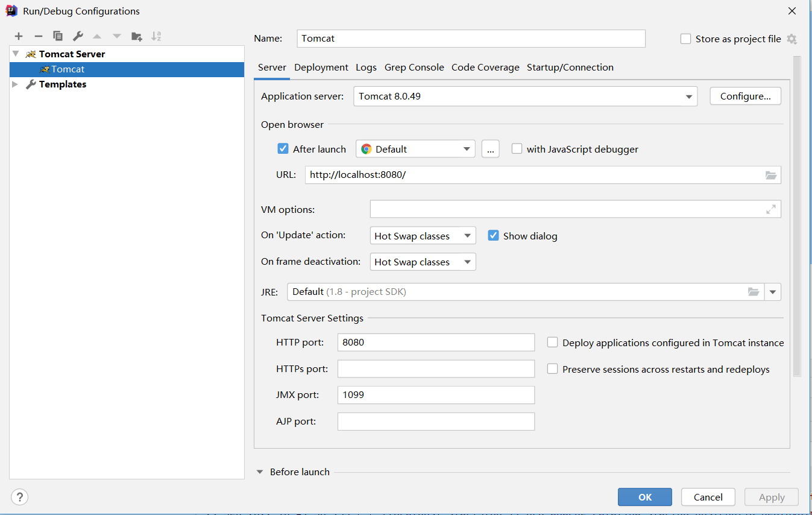This screenshot has width=812, height=515.
Task: Open edit defaults wrench icon
Action: point(78,36)
